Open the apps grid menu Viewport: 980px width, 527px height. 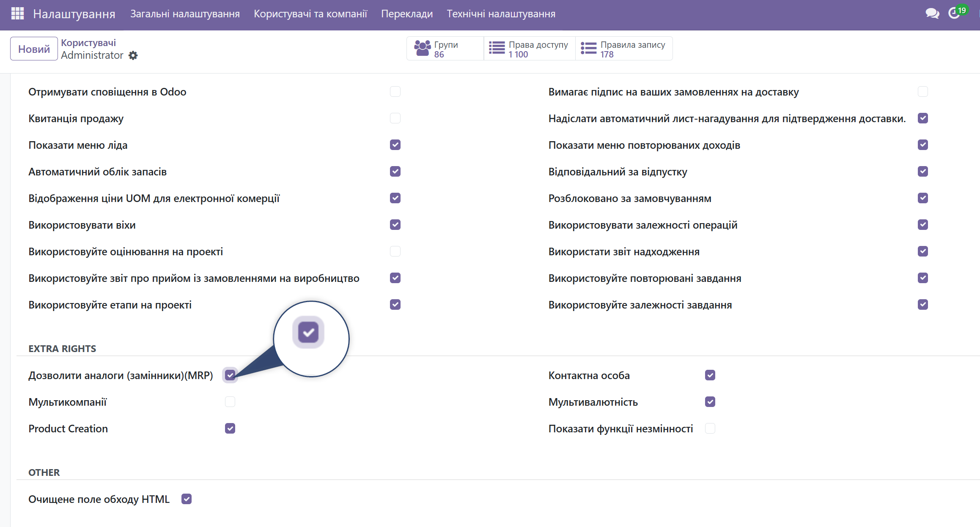(x=17, y=14)
